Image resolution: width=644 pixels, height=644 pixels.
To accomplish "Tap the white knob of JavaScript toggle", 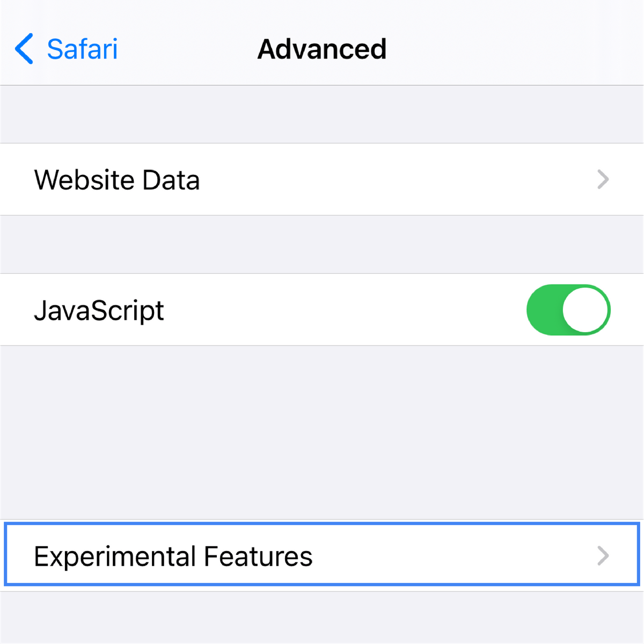I will pyautogui.click(x=586, y=310).
